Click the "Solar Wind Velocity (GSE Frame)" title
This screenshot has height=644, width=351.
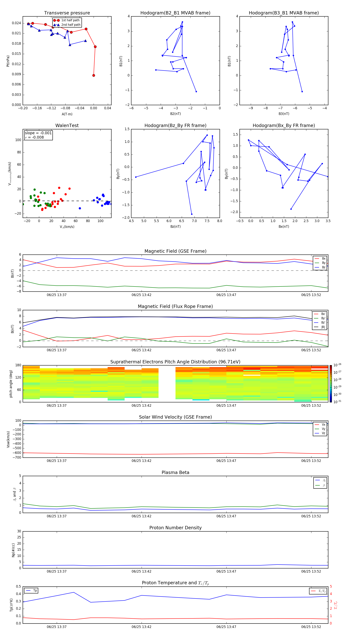[175, 417]
